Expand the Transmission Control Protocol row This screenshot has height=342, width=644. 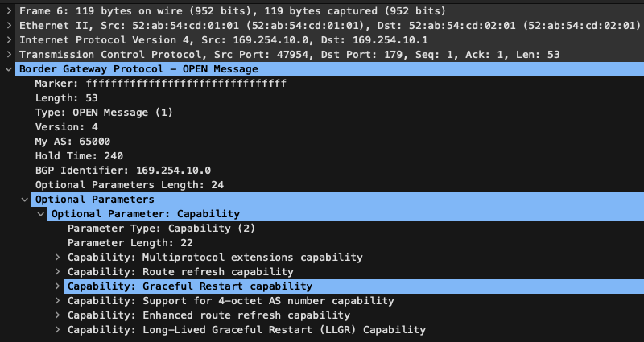point(9,54)
